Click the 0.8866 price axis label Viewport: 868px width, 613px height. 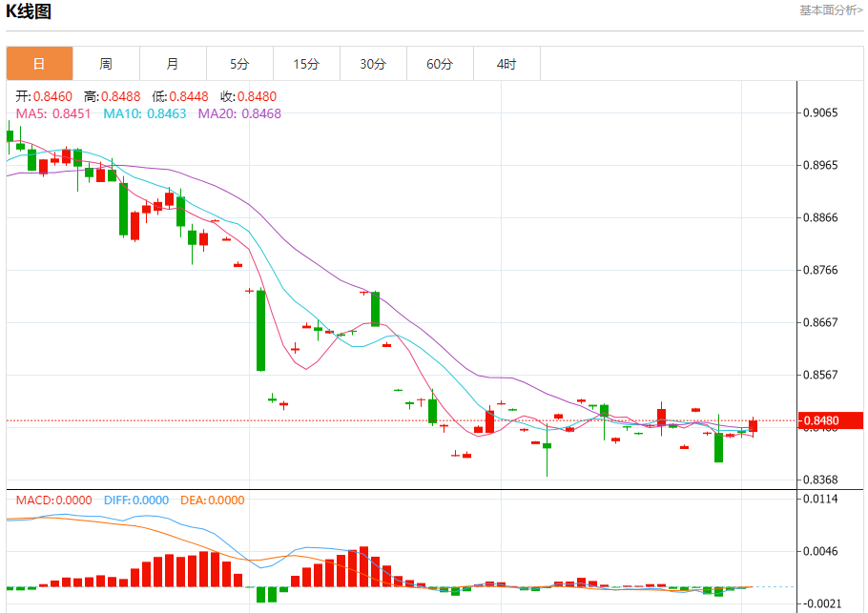[820, 217]
